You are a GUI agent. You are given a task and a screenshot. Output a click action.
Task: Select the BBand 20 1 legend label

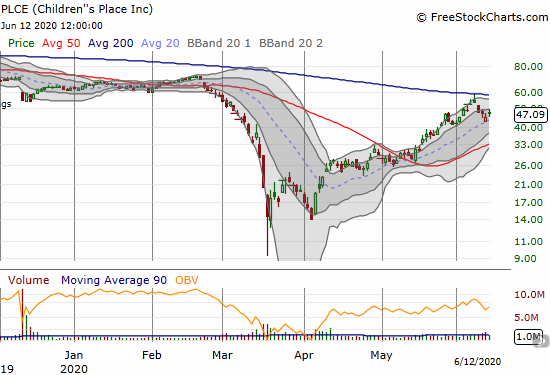(x=219, y=43)
